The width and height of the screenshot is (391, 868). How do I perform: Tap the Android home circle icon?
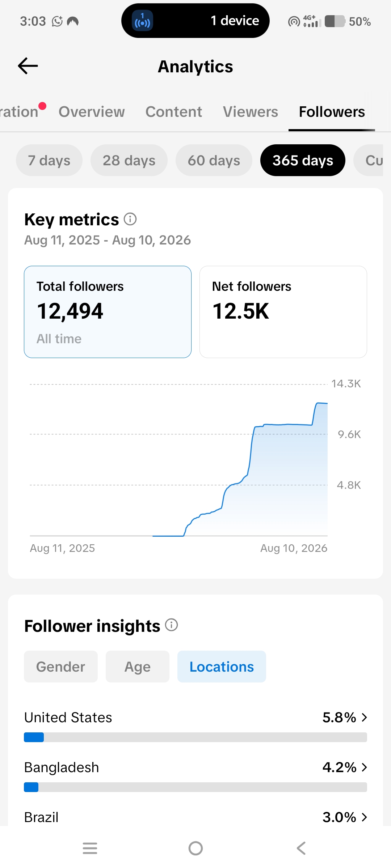(x=195, y=848)
